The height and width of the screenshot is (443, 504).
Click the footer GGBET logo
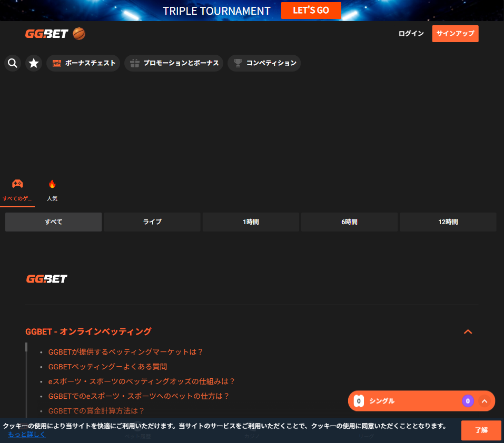click(x=46, y=279)
